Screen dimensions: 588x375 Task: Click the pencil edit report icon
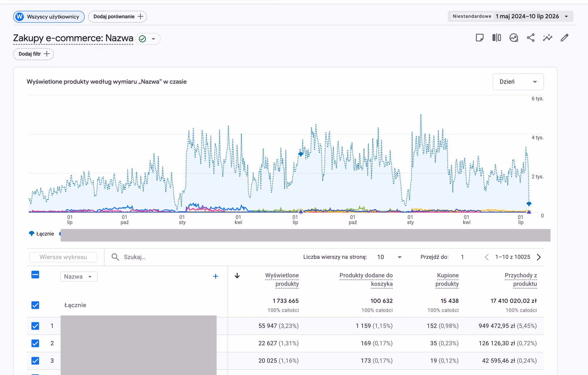tap(564, 38)
